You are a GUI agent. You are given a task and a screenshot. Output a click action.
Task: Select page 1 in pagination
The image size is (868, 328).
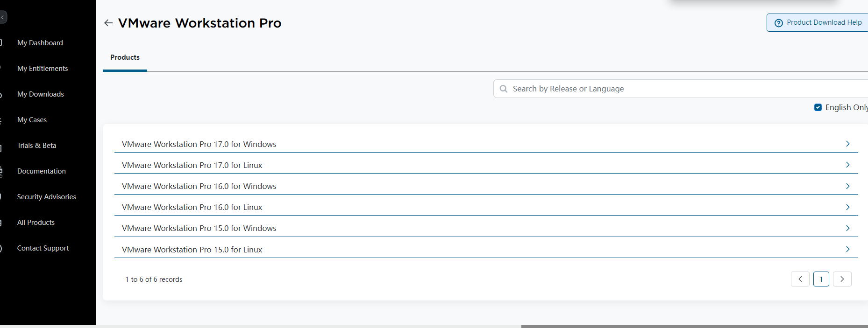tap(821, 279)
